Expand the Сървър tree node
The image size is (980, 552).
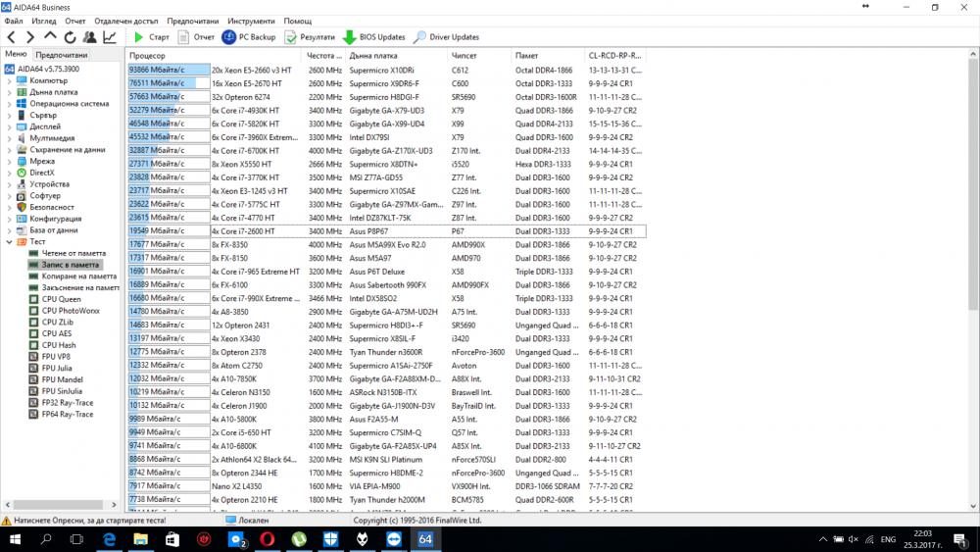point(10,115)
